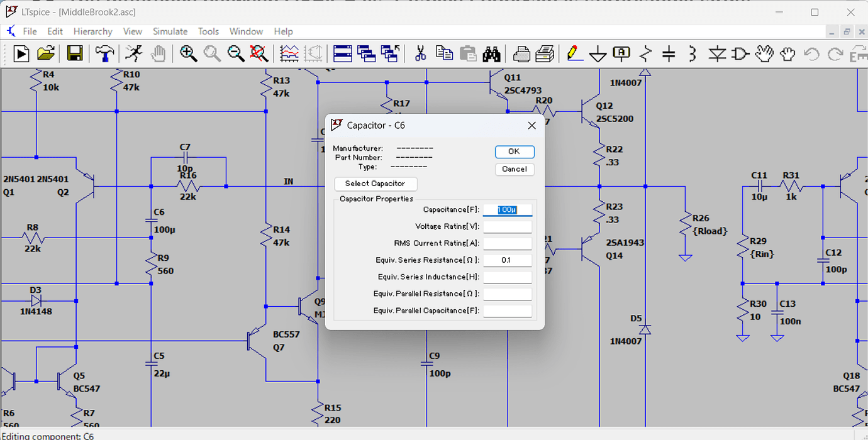Viewport: 868px width, 440px height.
Task: Choose the Place Ground symbol tool
Action: [x=598, y=53]
